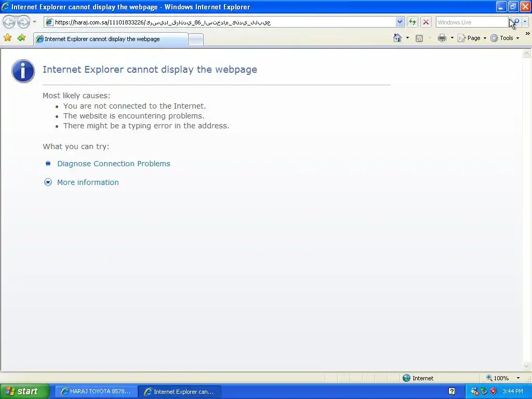Click the scrollbar down arrow
The width and height of the screenshot is (532, 399).
[527, 366]
